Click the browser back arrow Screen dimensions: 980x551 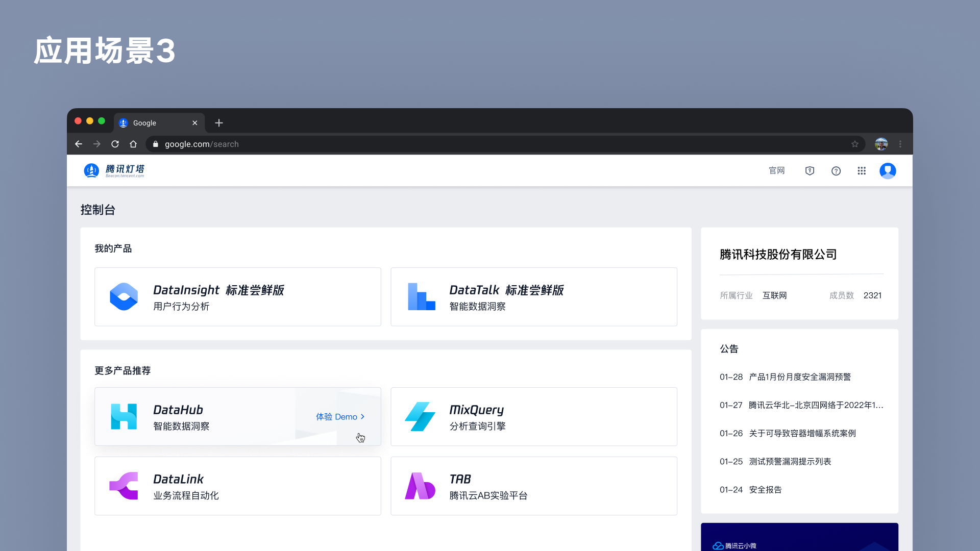pyautogui.click(x=79, y=144)
